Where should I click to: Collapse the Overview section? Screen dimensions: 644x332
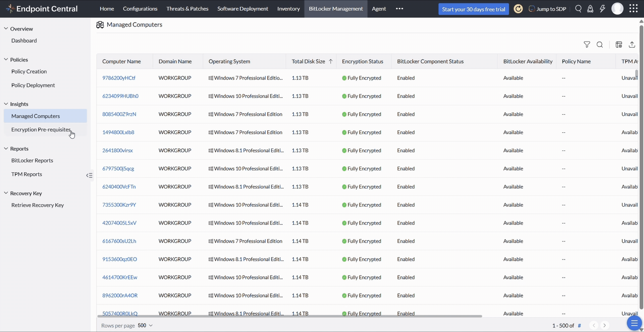6,29
